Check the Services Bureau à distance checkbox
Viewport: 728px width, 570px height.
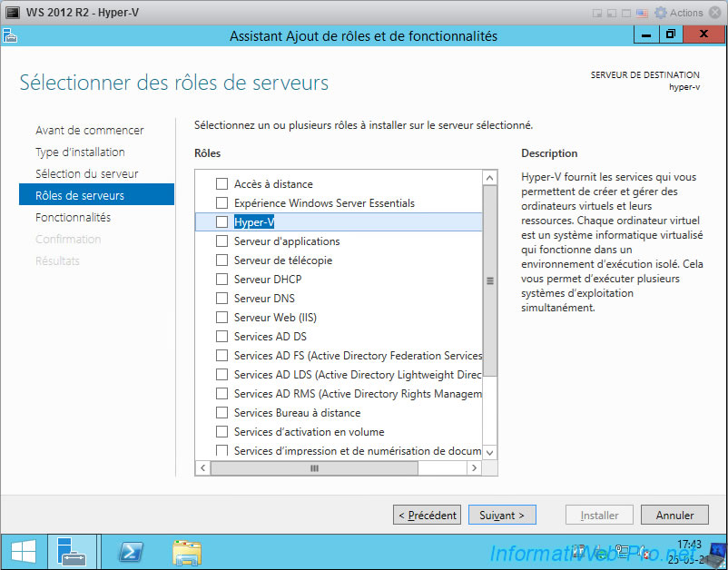click(221, 412)
